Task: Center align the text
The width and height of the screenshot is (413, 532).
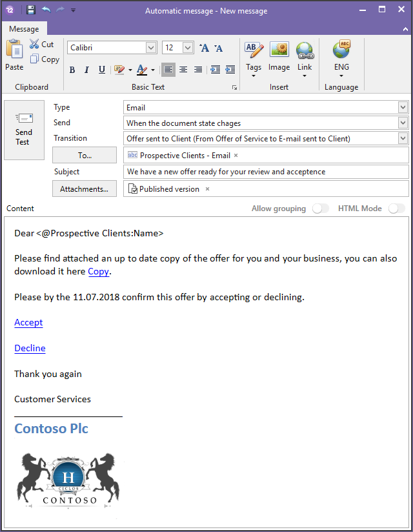Action: coord(183,70)
